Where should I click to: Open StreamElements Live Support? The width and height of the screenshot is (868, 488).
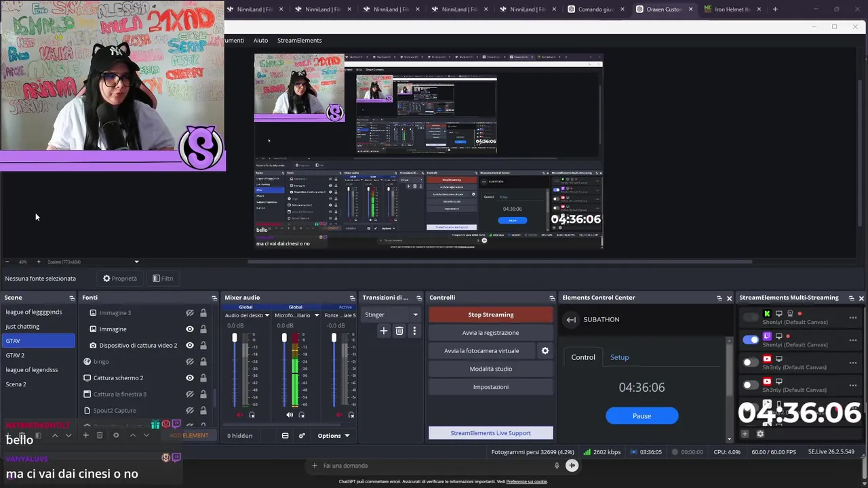[x=491, y=433]
